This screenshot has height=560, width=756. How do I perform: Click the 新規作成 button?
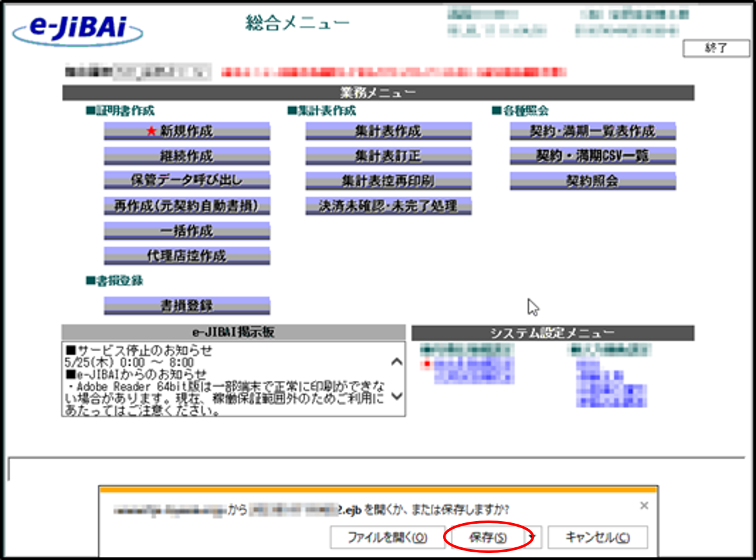187,131
